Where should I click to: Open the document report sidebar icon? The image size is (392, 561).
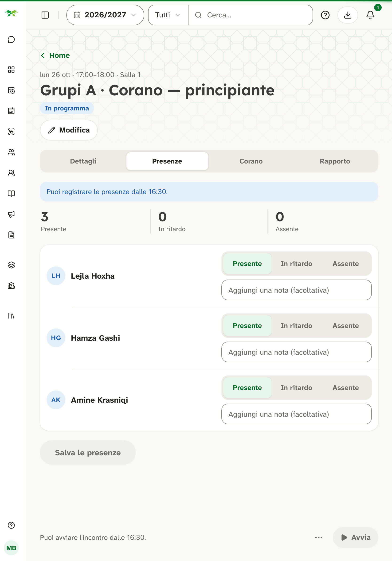[x=11, y=235]
